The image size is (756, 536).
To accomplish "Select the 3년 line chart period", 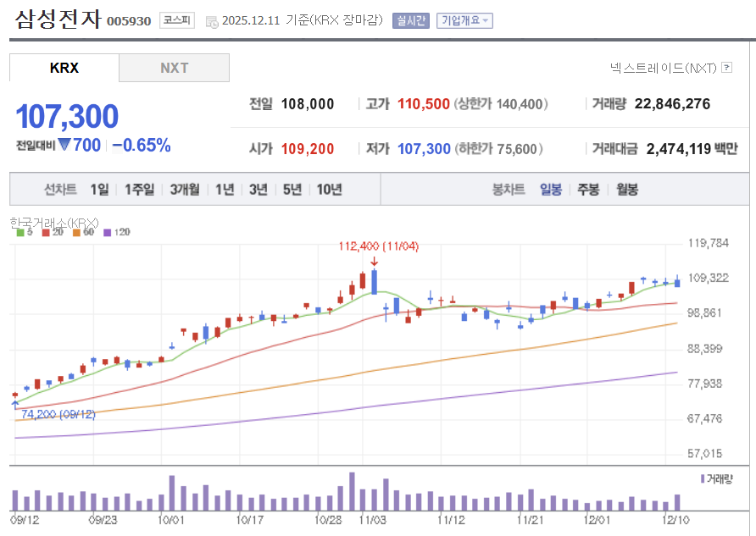I will point(258,190).
